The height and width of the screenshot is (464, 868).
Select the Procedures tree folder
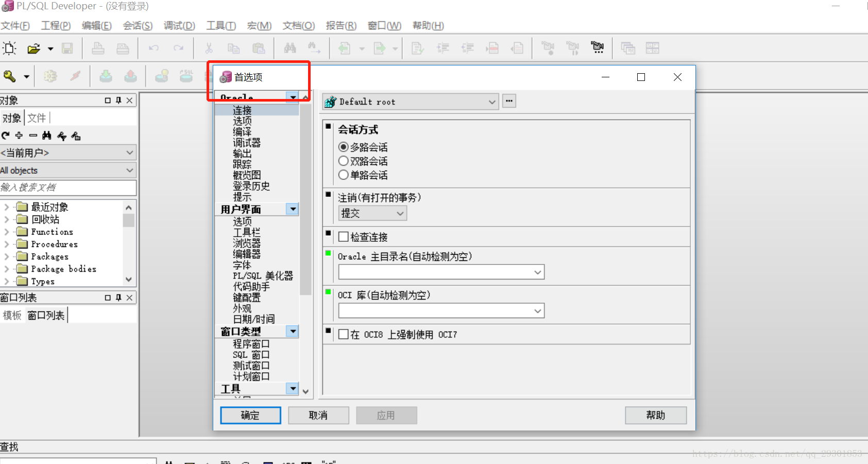pos(54,244)
